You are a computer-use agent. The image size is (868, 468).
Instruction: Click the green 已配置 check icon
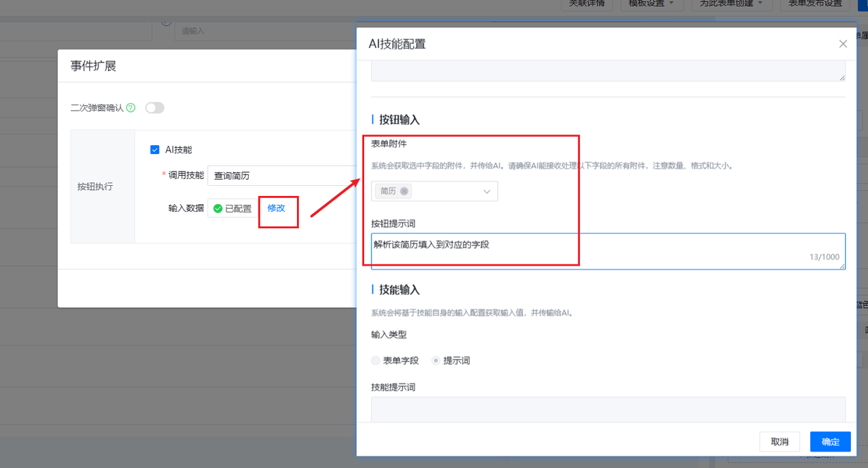[218, 208]
